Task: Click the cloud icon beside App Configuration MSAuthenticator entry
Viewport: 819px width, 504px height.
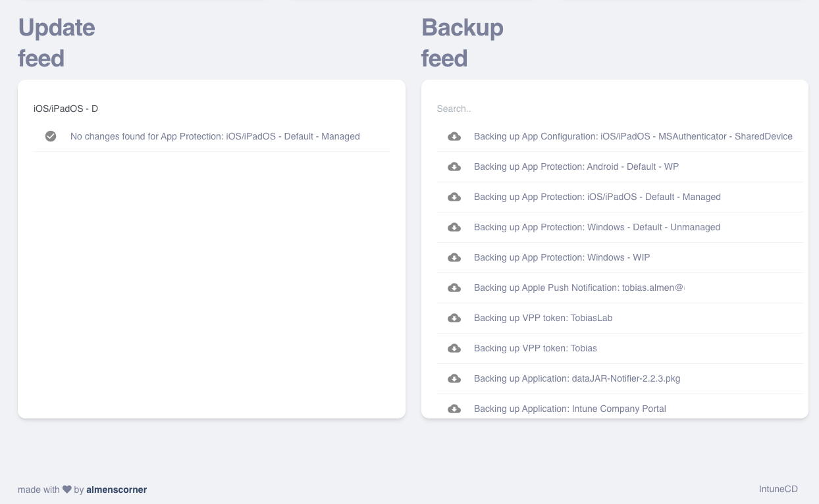Action: tap(454, 136)
